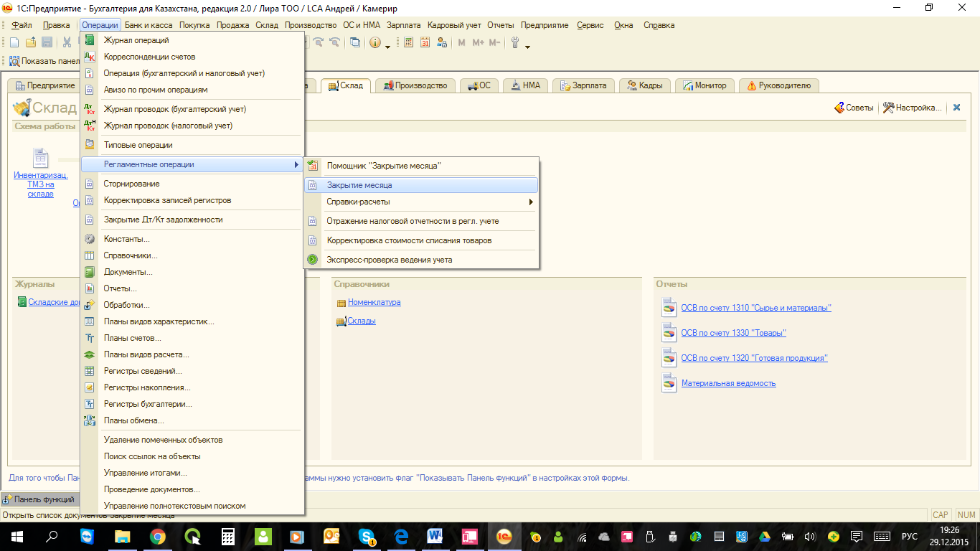Close the Склад panel with X
This screenshot has height=551, width=980.
pyautogui.click(x=956, y=108)
